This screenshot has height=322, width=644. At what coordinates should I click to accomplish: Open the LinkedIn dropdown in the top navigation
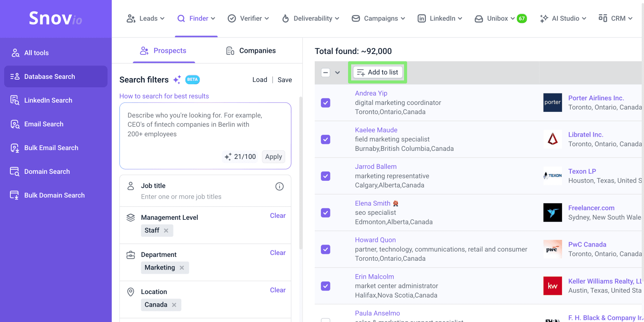(x=440, y=18)
